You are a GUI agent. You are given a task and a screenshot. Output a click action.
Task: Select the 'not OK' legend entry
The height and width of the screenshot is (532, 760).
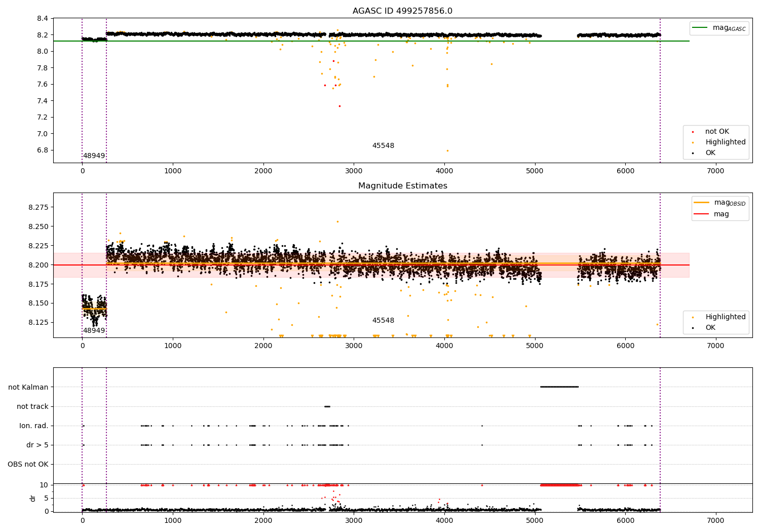tap(717, 132)
